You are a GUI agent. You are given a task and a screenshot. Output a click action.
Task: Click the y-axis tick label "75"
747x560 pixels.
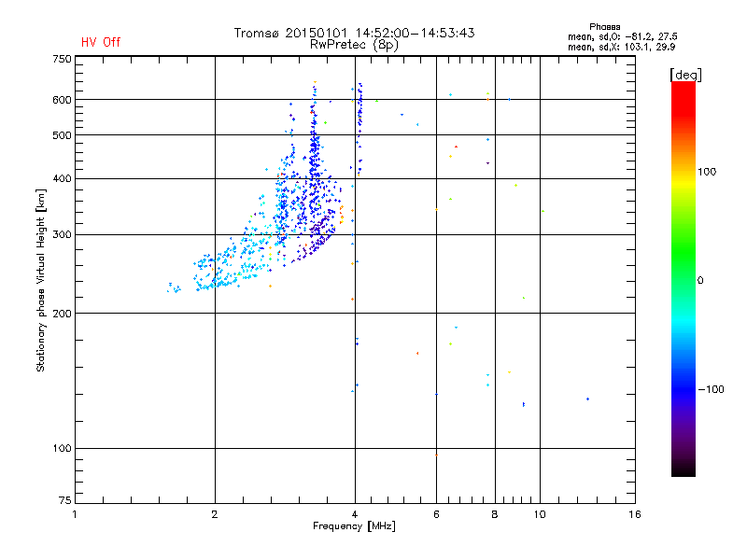(x=65, y=500)
